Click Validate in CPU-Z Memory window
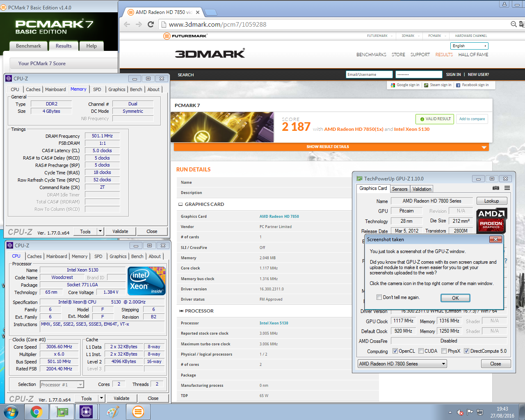The image size is (525, 420). [x=120, y=231]
